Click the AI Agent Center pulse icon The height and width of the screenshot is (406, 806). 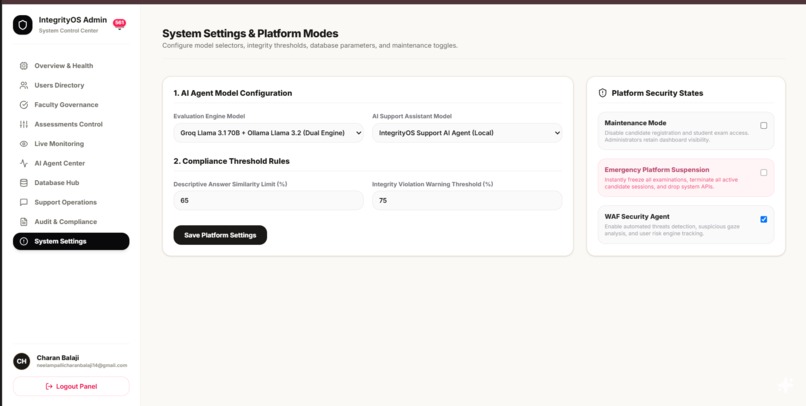24,163
